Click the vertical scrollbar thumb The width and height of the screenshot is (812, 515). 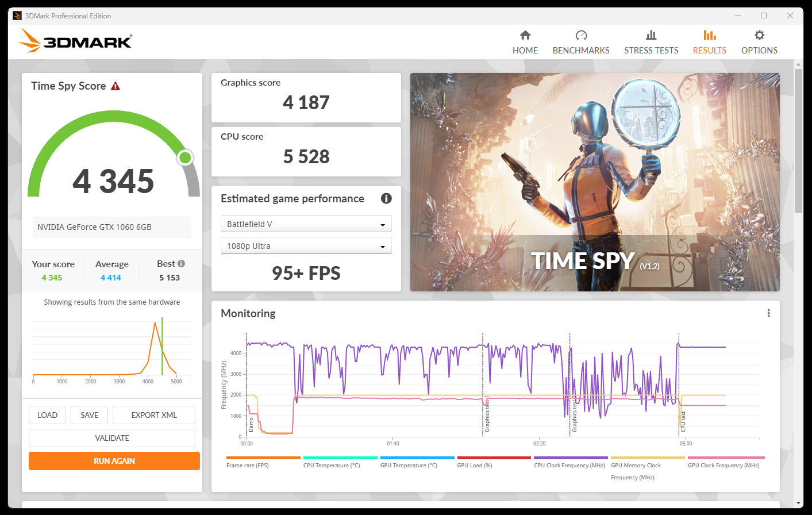click(798, 141)
